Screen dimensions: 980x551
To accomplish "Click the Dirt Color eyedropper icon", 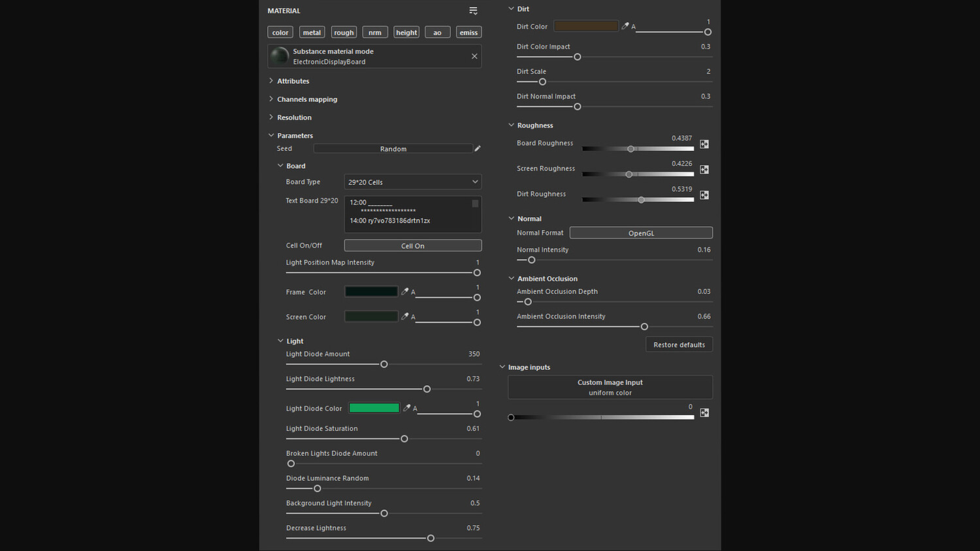I will pos(625,26).
